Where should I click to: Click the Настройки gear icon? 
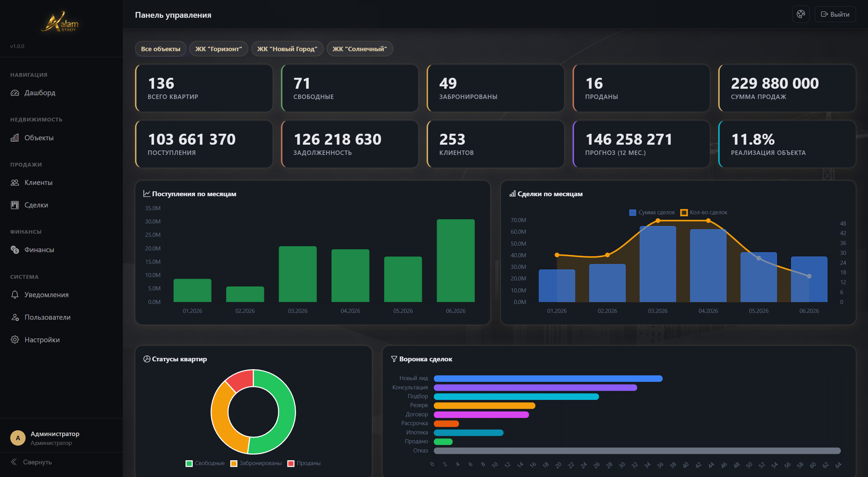point(15,340)
